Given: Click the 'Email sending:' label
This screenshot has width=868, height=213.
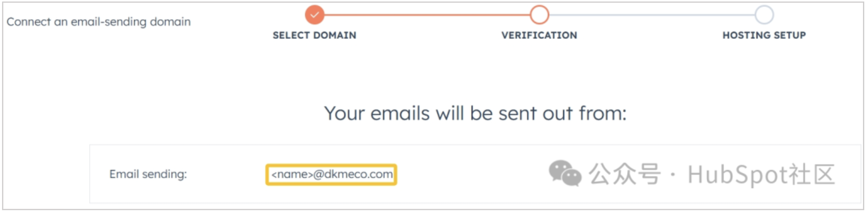Looking at the screenshot, I should [148, 174].
